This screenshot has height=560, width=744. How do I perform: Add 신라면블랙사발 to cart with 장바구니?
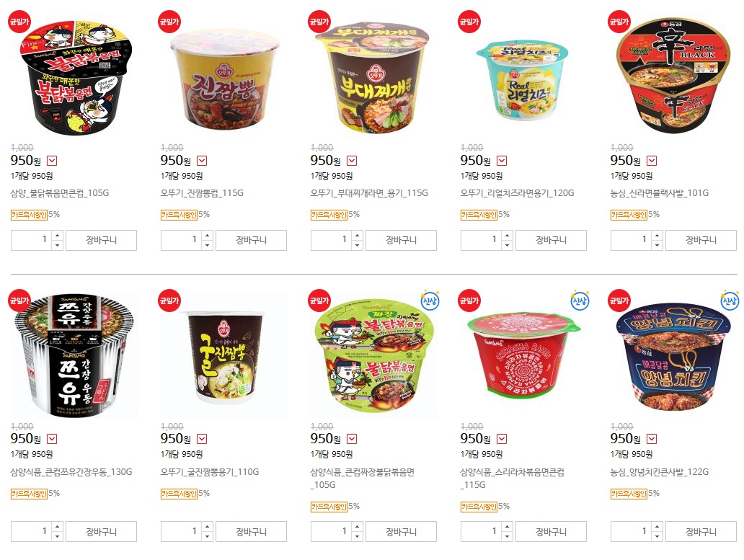(701, 241)
